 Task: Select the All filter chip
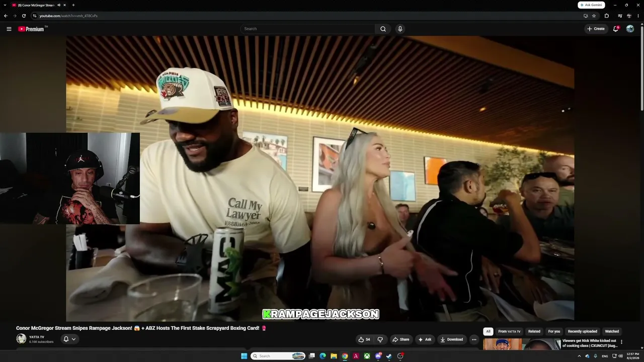488,331
